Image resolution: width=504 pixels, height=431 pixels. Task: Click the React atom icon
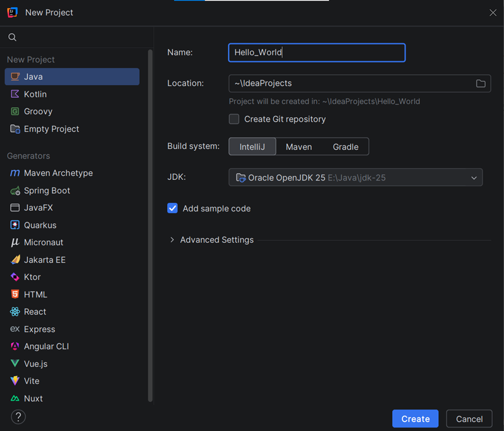click(15, 312)
